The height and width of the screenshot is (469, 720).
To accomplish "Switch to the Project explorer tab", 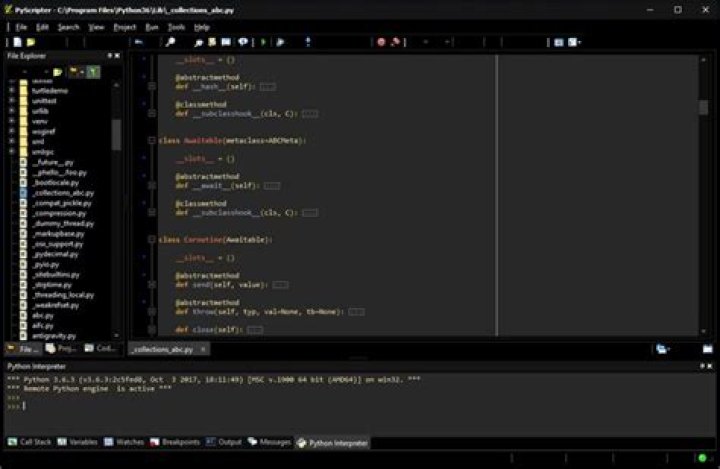I will pyautogui.click(x=61, y=349).
